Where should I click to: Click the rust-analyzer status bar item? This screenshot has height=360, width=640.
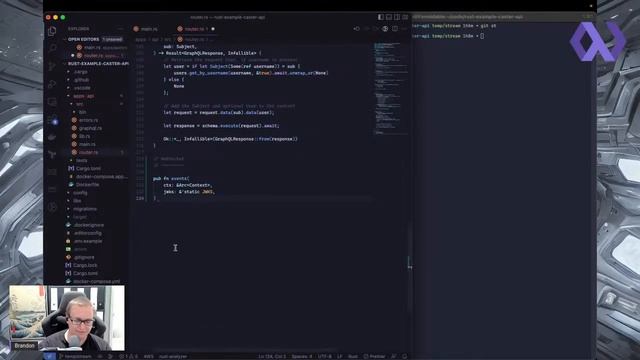coord(173,356)
